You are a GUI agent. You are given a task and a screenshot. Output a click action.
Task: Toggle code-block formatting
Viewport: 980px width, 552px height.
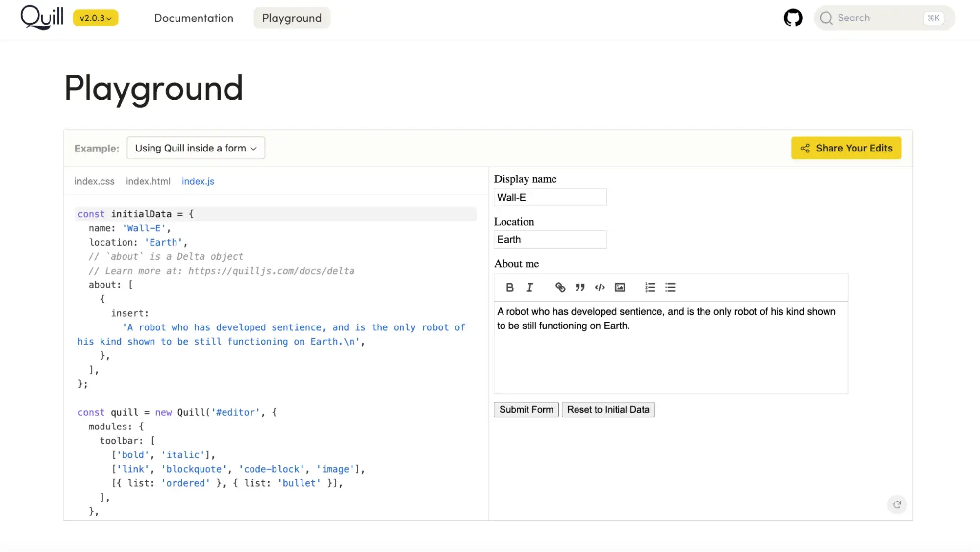(600, 288)
